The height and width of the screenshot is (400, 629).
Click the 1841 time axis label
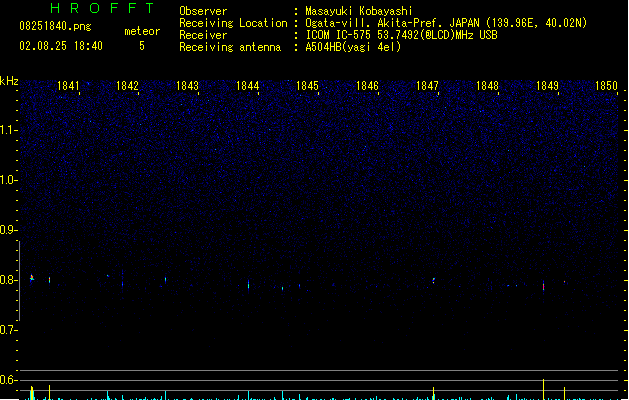click(x=68, y=85)
